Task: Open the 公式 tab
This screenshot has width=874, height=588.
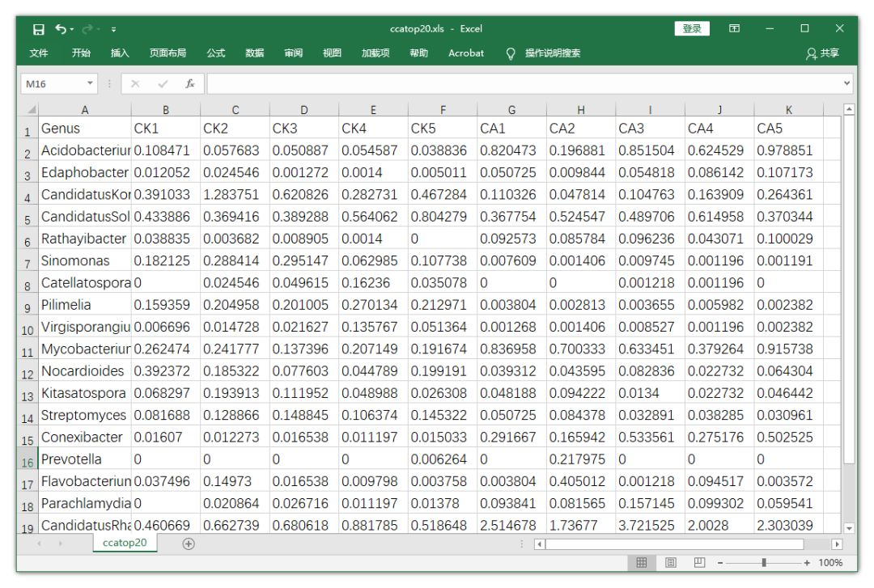Action: point(216,53)
